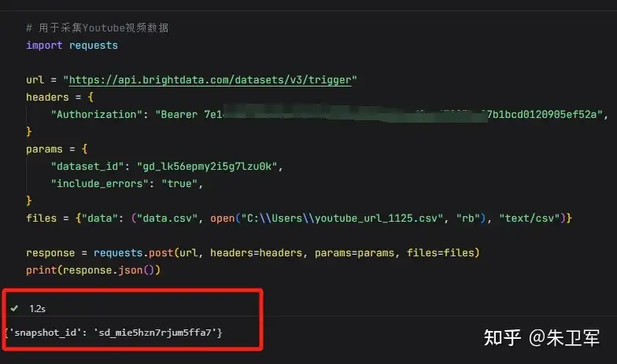Click the url variable name
This screenshot has width=617, height=364.
(35, 80)
